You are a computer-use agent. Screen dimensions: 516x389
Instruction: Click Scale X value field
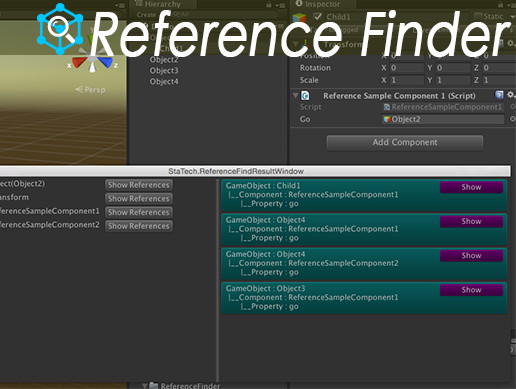407,80
